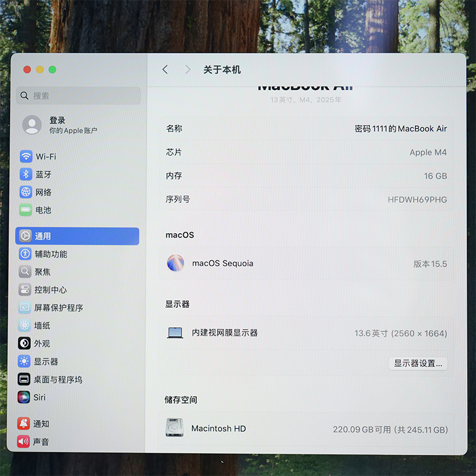Click the memory value 16 GB
Screen dimensions: 476x476
pos(436,176)
